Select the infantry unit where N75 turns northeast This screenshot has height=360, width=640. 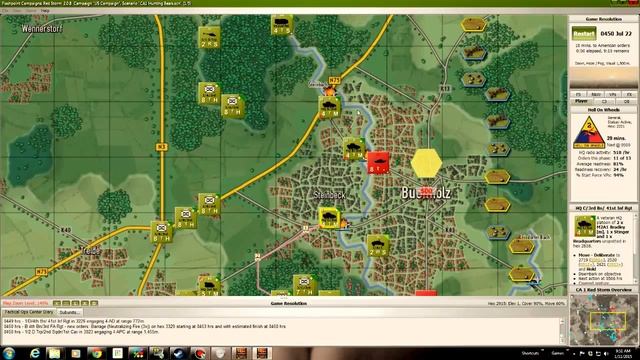click(x=209, y=204)
